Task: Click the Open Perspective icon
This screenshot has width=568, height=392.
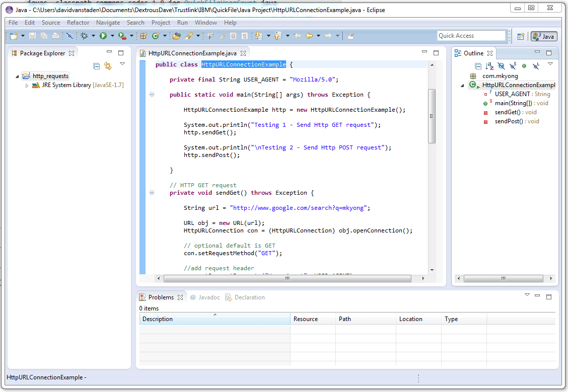Action: [x=521, y=36]
